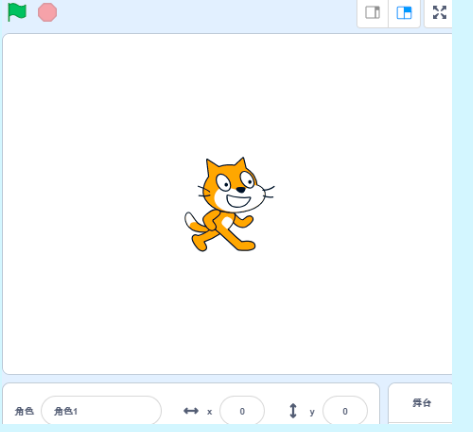Click the vertical double-arrow y icon

click(x=293, y=411)
